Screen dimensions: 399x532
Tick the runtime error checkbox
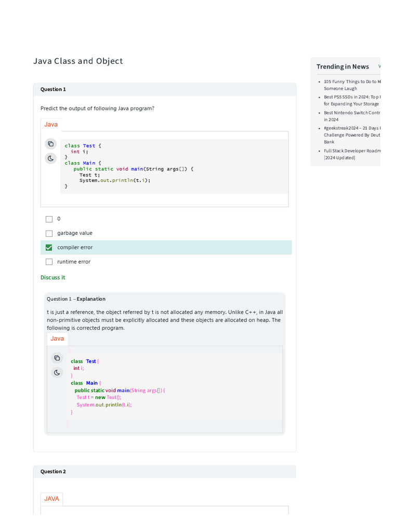pos(49,262)
